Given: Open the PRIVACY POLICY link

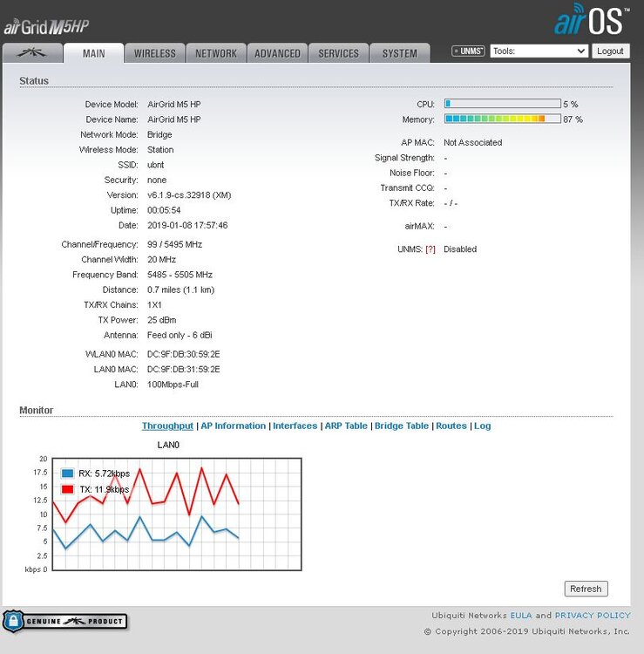Looking at the screenshot, I should [592, 616].
